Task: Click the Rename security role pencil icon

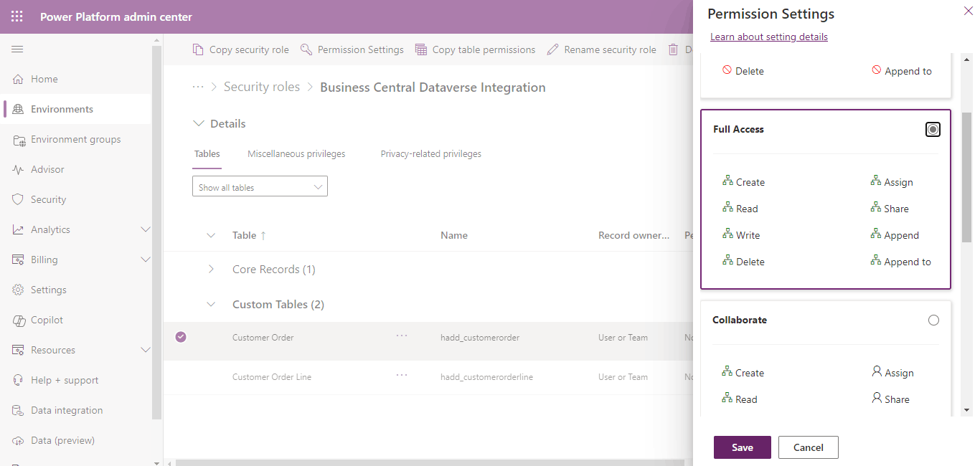Action: click(552, 49)
